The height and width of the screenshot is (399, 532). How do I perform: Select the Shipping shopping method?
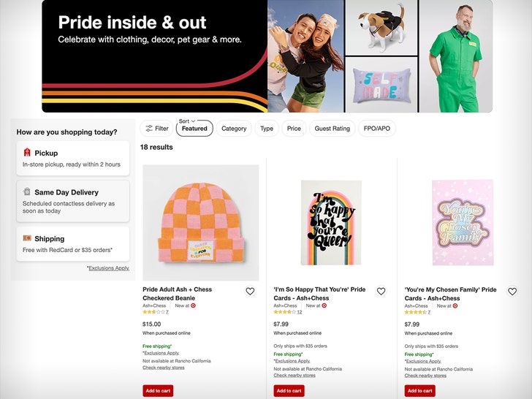tap(72, 244)
